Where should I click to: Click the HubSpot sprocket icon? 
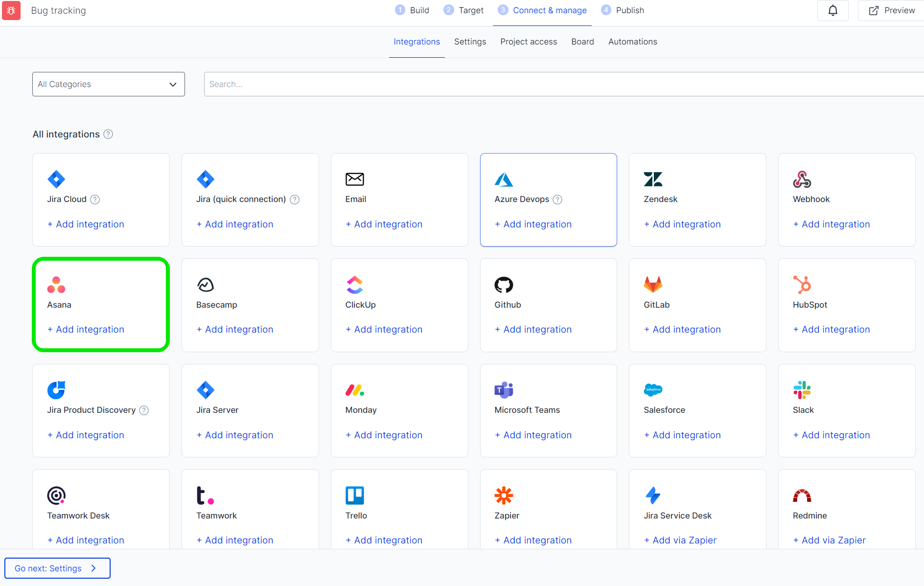[x=802, y=285]
